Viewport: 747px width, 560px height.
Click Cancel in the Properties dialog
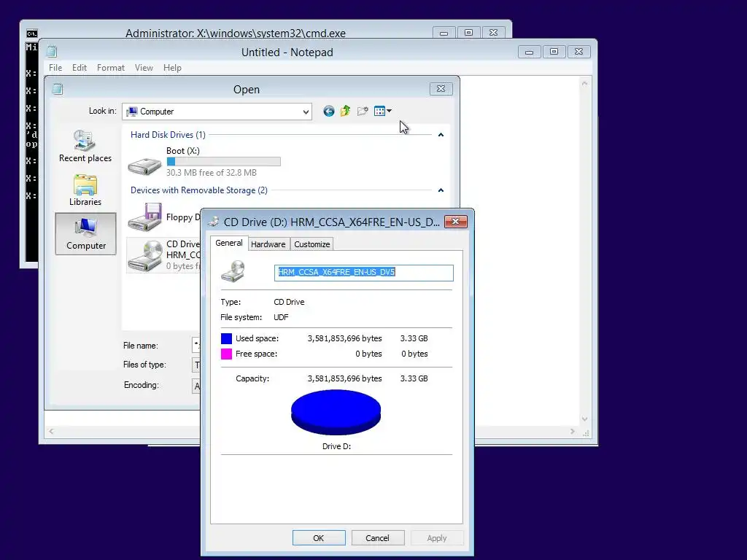[x=377, y=538]
